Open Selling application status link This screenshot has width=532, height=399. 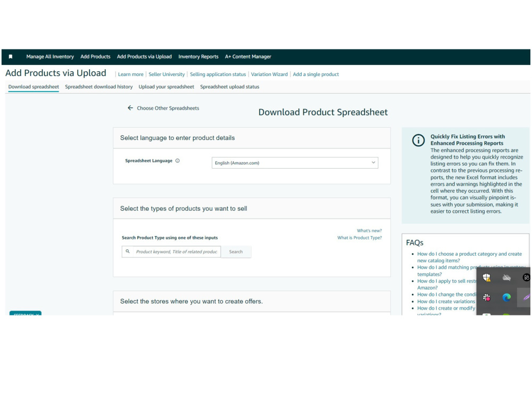tap(218, 74)
